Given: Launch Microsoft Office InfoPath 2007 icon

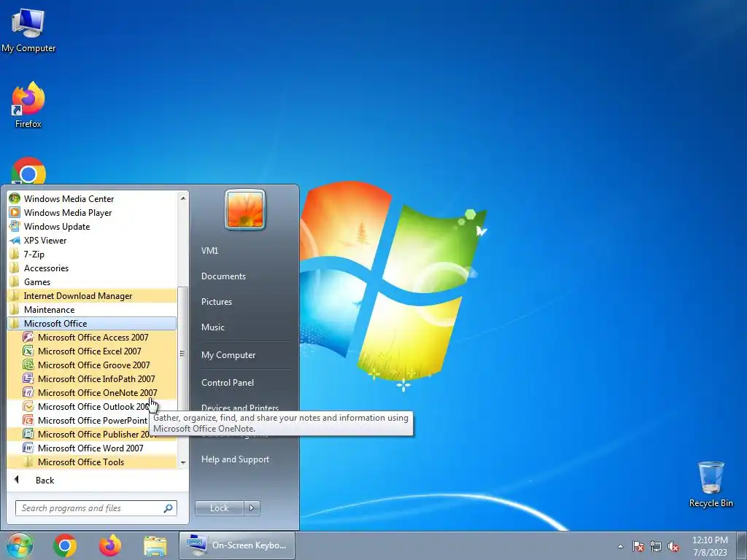Looking at the screenshot, I should 28,378.
